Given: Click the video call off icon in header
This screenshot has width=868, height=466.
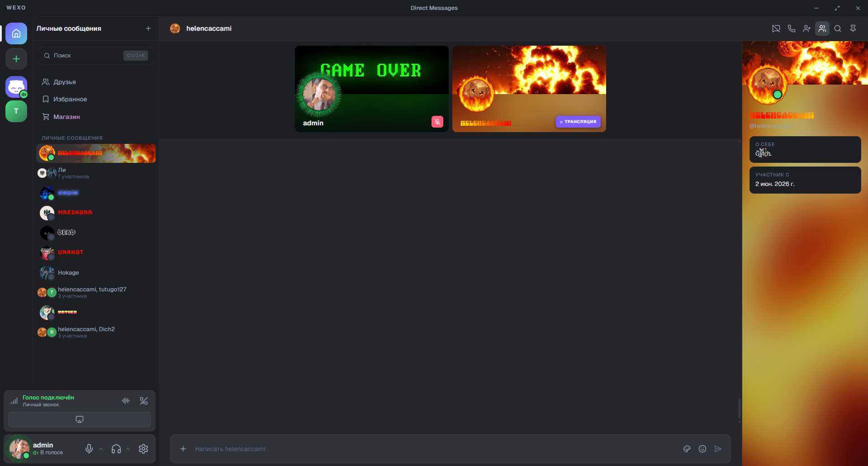Looking at the screenshot, I should 776,29.
